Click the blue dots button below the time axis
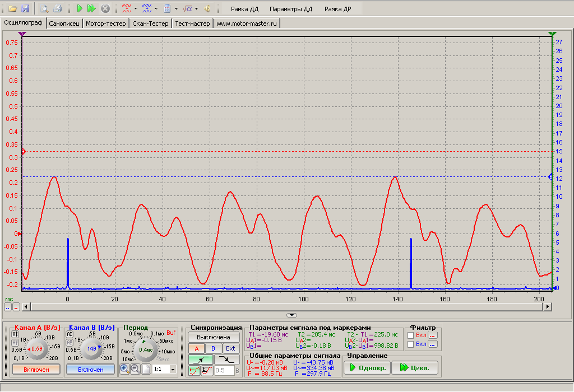574x392 pixels. coord(8,307)
